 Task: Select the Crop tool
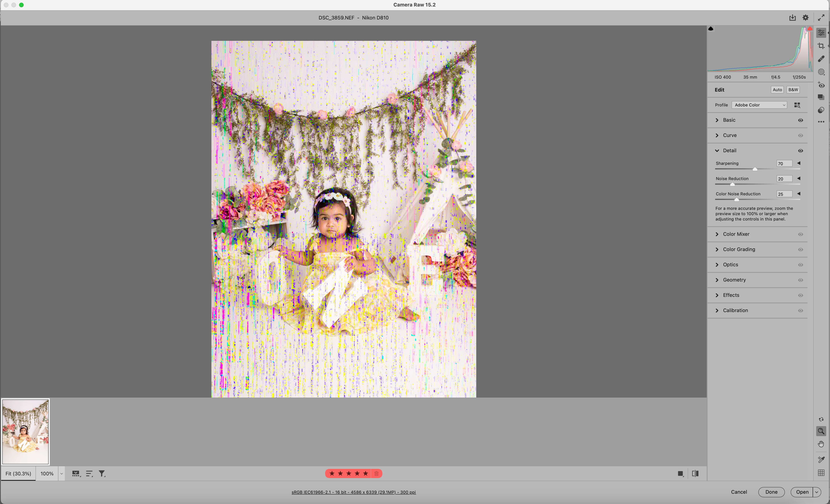(x=821, y=46)
